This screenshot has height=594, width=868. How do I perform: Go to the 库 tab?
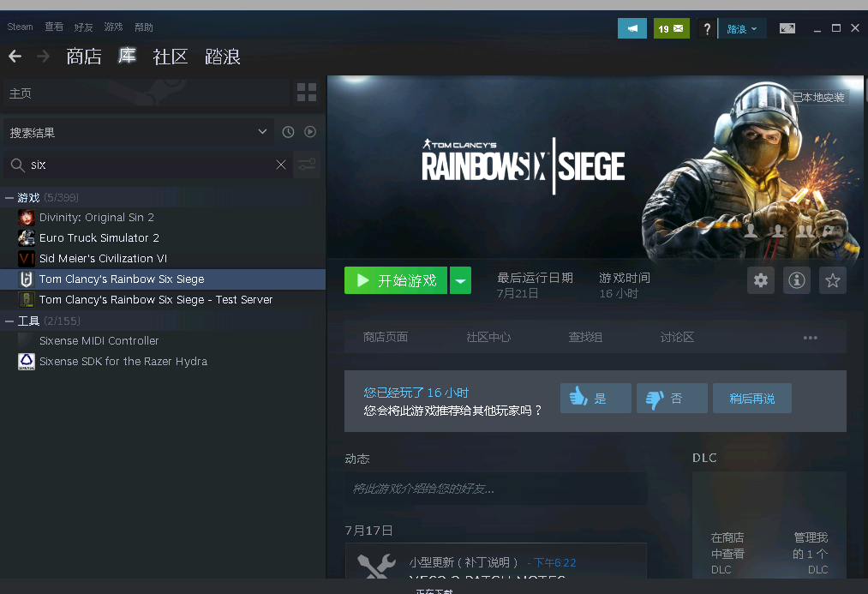coord(128,56)
